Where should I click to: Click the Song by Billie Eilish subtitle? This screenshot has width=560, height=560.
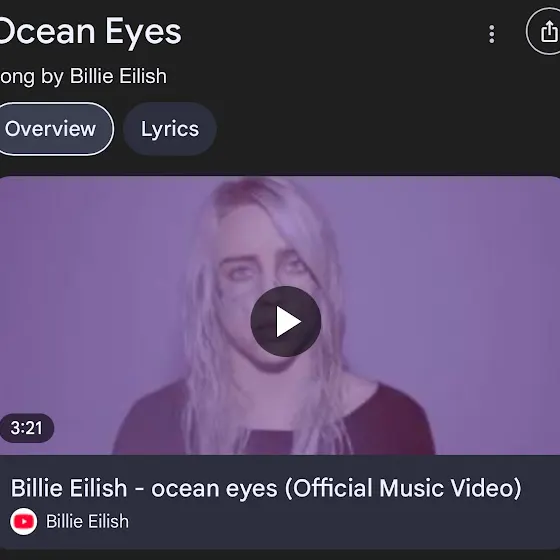click(x=83, y=76)
